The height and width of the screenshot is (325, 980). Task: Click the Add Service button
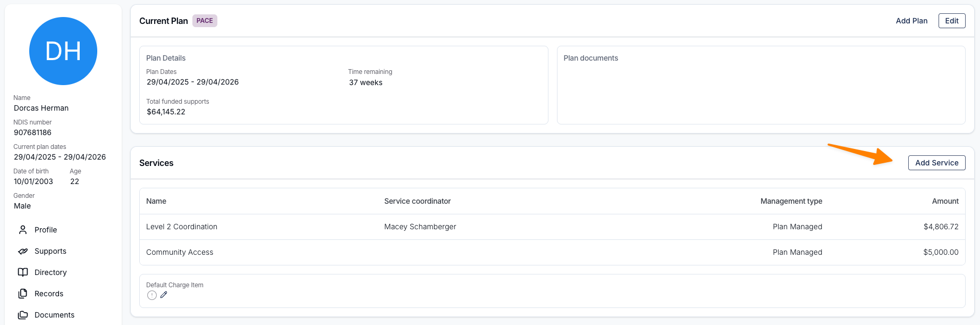pyautogui.click(x=936, y=163)
